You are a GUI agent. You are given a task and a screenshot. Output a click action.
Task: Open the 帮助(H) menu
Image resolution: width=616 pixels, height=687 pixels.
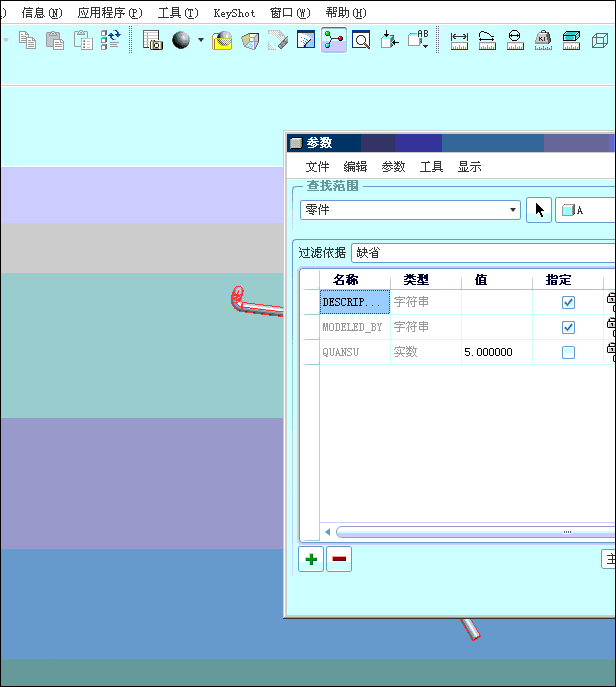point(346,13)
